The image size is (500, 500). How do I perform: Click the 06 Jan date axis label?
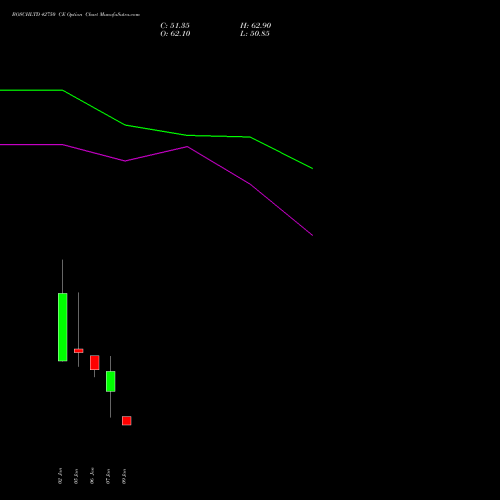(x=92, y=476)
